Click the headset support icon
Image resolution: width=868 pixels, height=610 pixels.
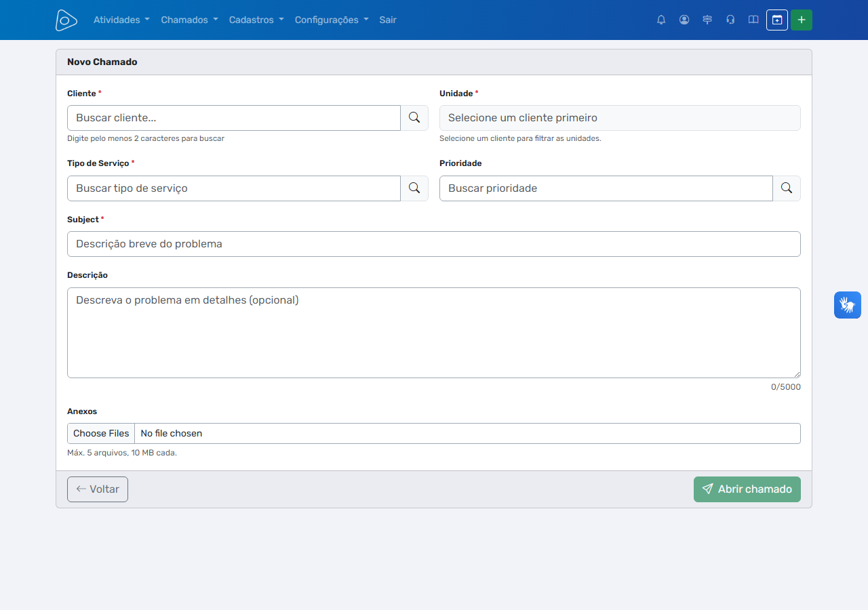pos(730,20)
